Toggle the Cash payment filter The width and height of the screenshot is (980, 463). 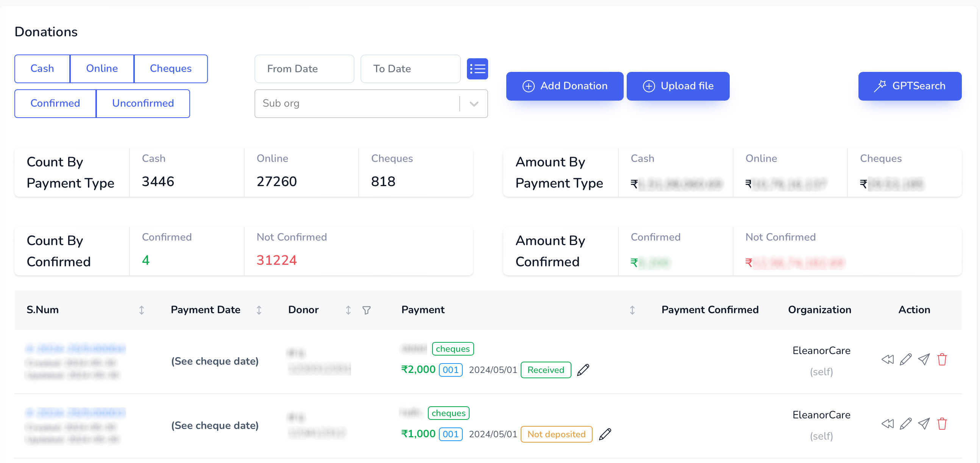(x=42, y=69)
